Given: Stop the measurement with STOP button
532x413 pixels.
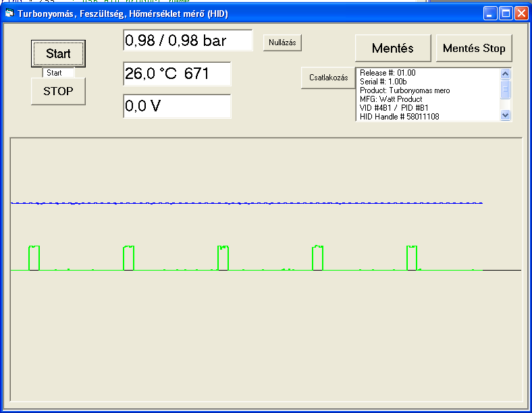Looking at the screenshot, I should (58, 91).
